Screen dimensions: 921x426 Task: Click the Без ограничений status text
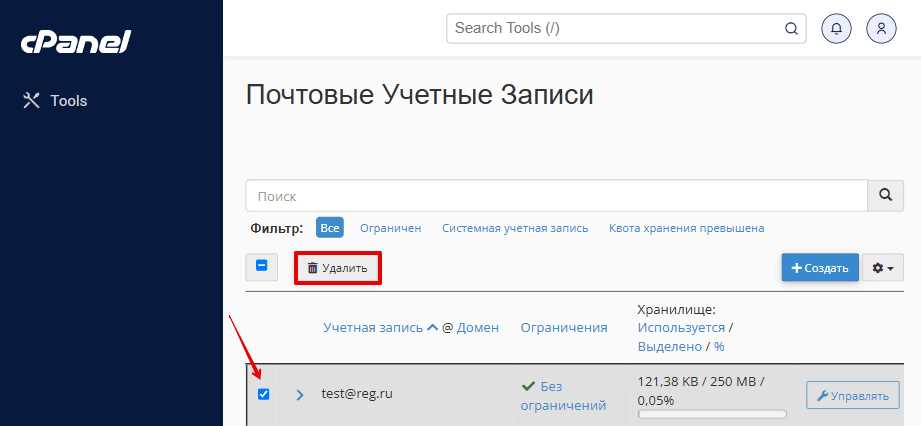563,396
